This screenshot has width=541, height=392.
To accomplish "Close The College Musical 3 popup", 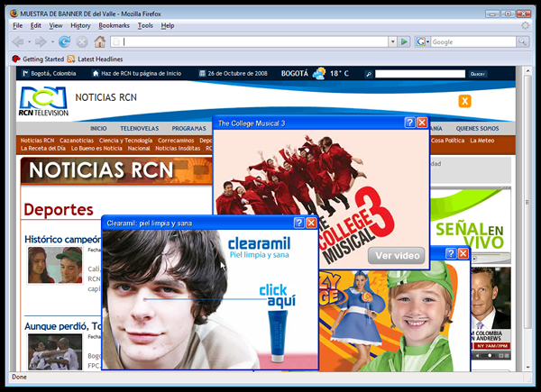I will [422, 123].
